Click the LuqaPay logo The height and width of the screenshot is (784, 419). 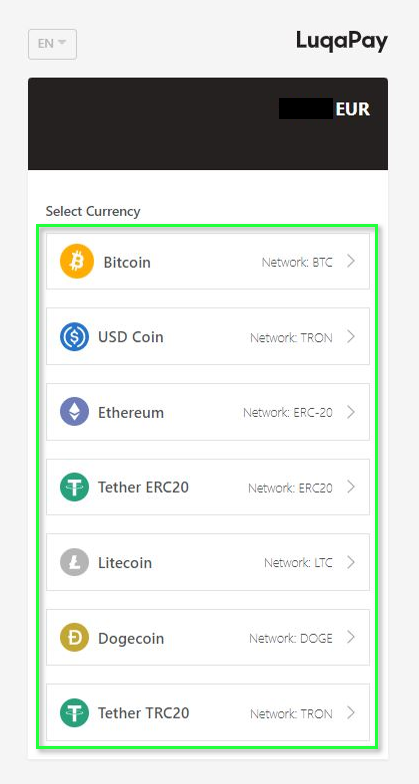[x=342, y=42]
